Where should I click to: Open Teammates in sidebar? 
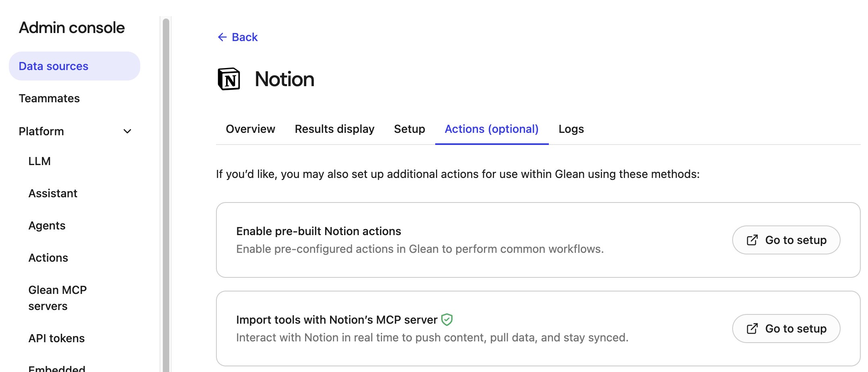(49, 98)
